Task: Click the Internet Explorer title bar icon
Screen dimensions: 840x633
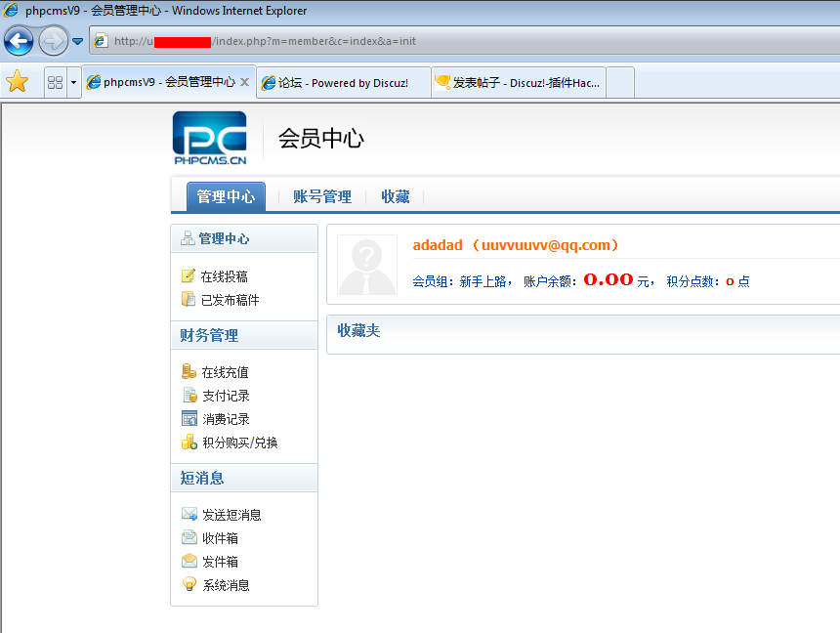Action: 11,10
